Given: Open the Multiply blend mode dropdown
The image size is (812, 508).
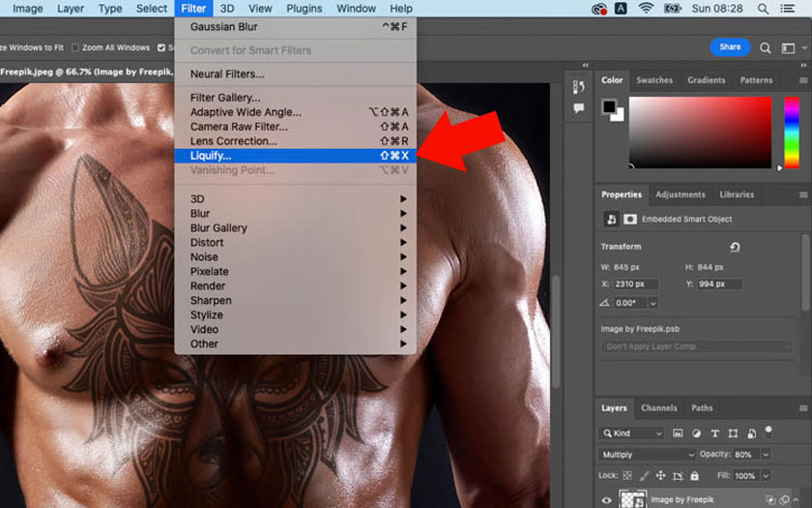Looking at the screenshot, I should point(647,455).
